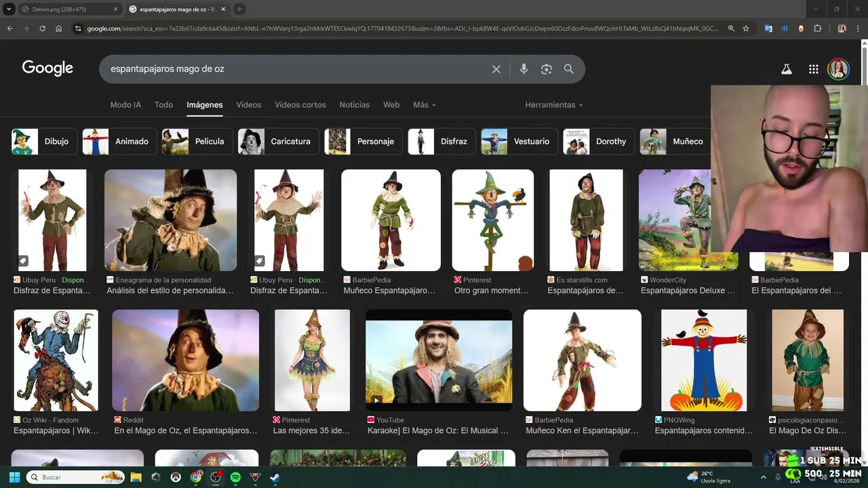
Task: Click the Windows taskbar Buscar search box
Action: click(75, 477)
